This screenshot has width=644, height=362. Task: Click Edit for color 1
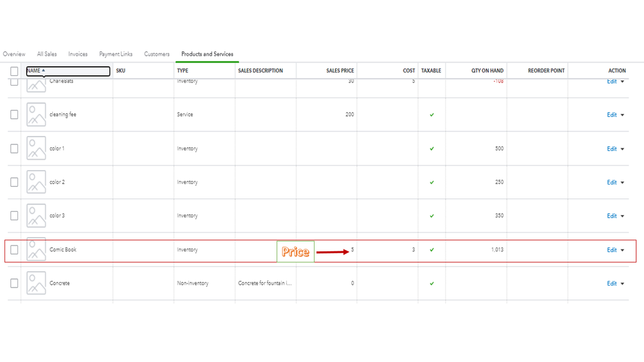point(612,149)
